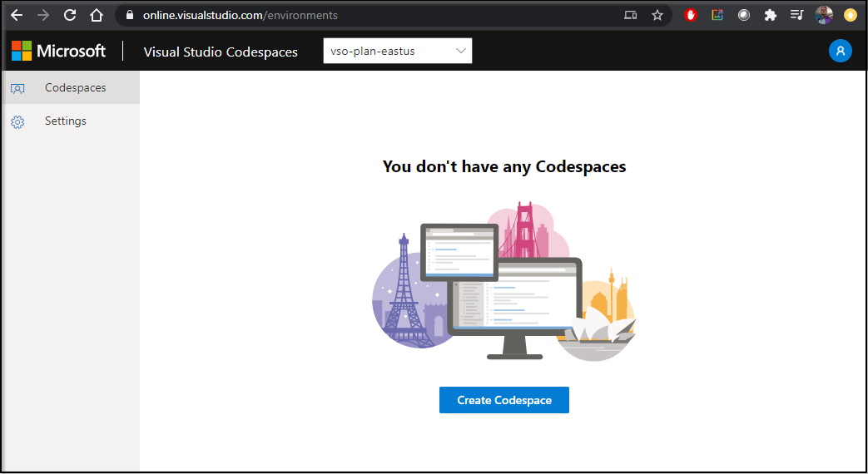
Task: Click the install app icon in address bar
Action: (631, 15)
